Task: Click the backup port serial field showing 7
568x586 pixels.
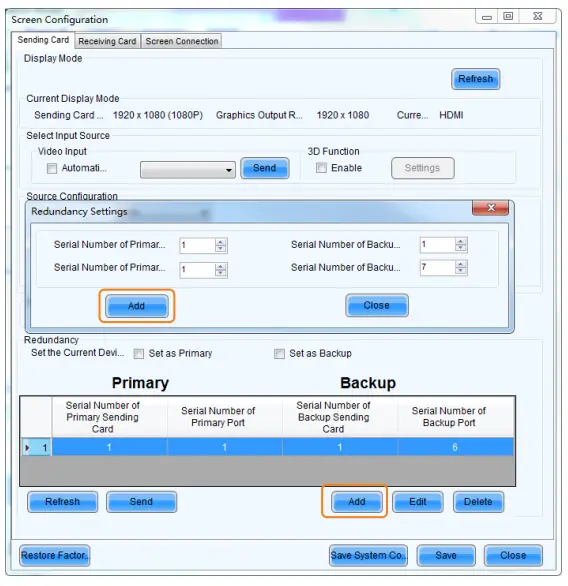Action: (438, 268)
